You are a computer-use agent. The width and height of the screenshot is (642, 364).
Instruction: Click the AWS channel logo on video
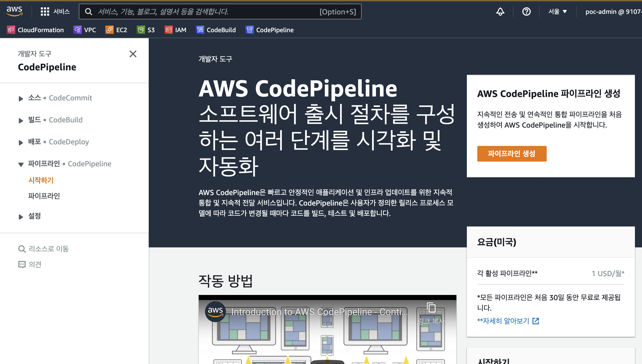click(x=215, y=311)
